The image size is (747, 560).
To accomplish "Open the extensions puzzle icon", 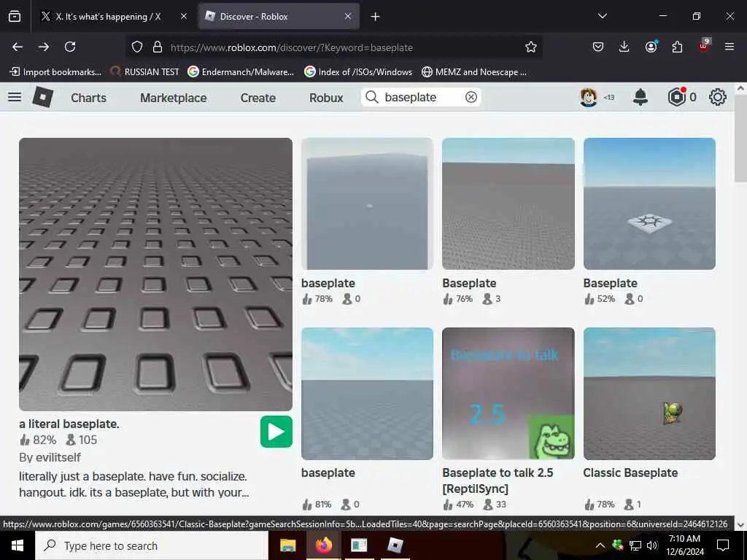I will click(677, 47).
